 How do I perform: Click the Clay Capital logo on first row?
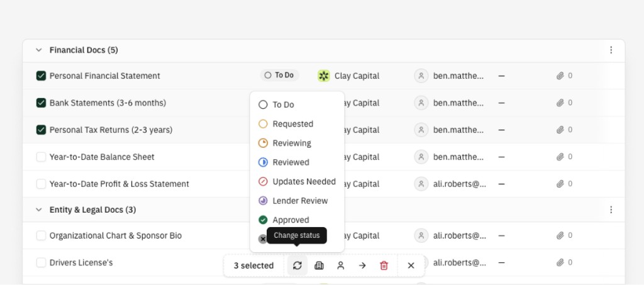click(324, 75)
